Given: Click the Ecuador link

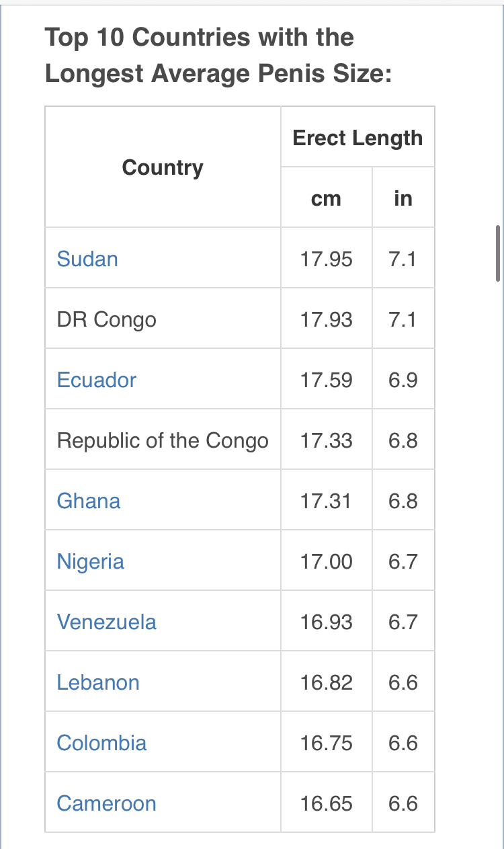Looking at the screenshot, I should click(x=97, y=380).
